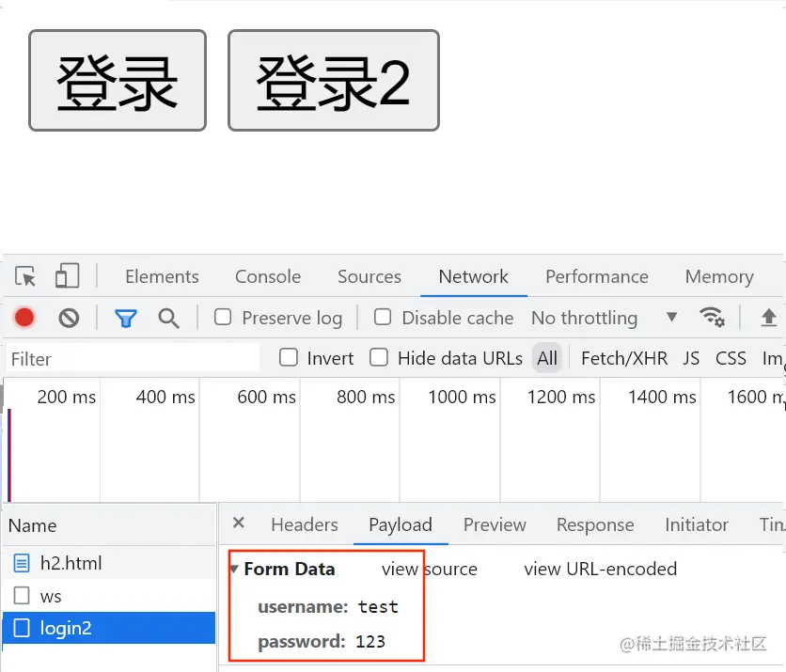The width and height of the screenshot is (786, 672).
Task: Click the 登录2 button
Action: coord(334,80)
